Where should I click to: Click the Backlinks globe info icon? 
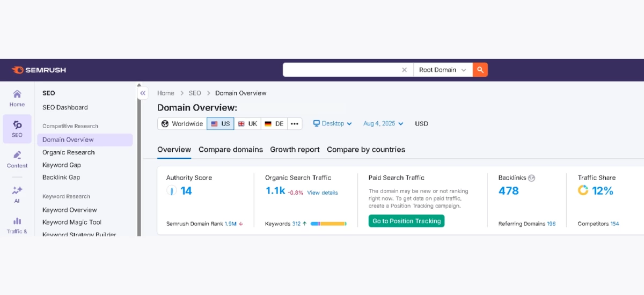pos(532,178)
